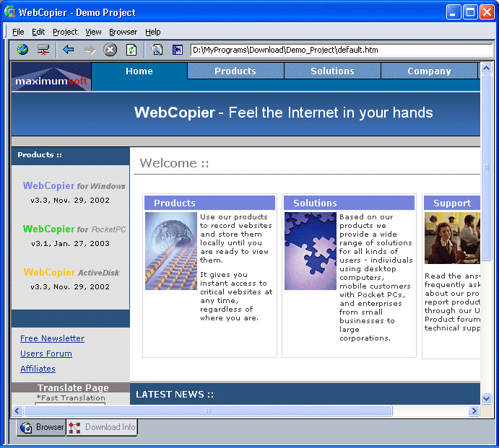This screenshot has height=448, width=499.
Task: Click the address bar file path field
Action: pyautogui.click(x=341, y=50)
